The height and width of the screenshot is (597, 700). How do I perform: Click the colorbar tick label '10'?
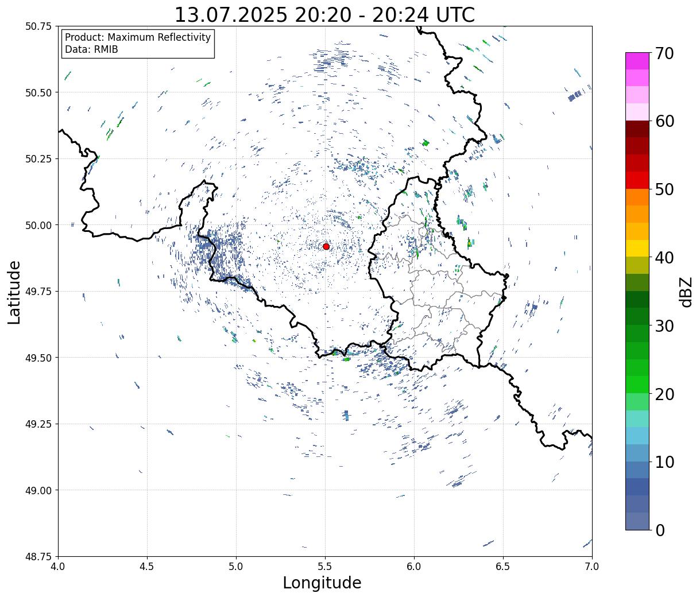(664, 462)
